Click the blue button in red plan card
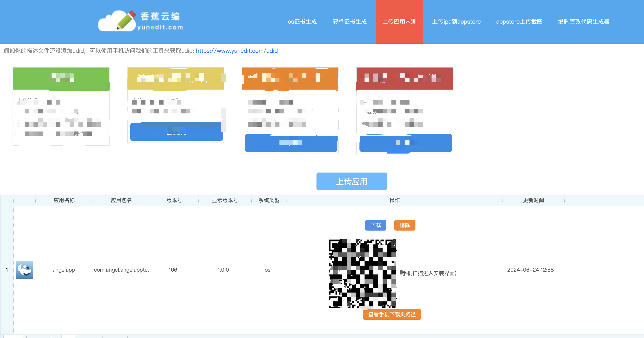The image size is (644, 338). pyautogui.click(x=406, y=143)
